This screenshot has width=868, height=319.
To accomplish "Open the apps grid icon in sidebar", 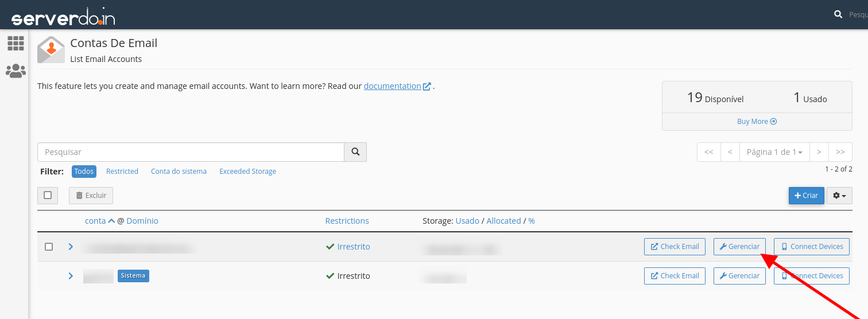I will (x=15, y=43).
